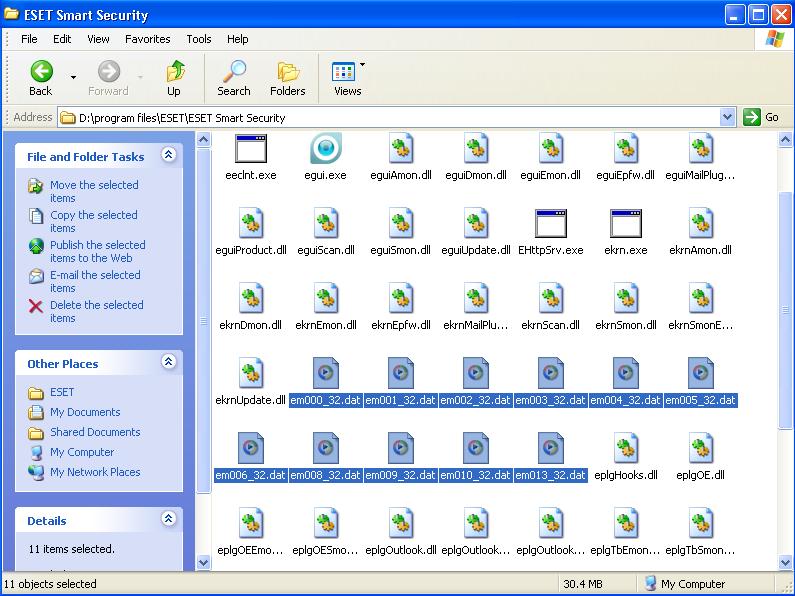The image size is (795, 596).
Task: Select the em006_32.dat file icon
Action: pos(250,448)
